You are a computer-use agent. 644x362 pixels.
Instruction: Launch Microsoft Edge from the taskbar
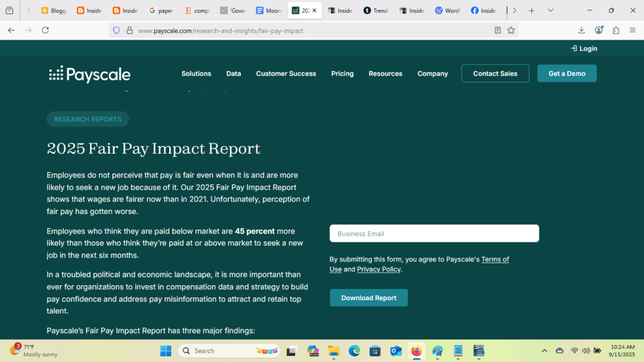tap(354, 351)
